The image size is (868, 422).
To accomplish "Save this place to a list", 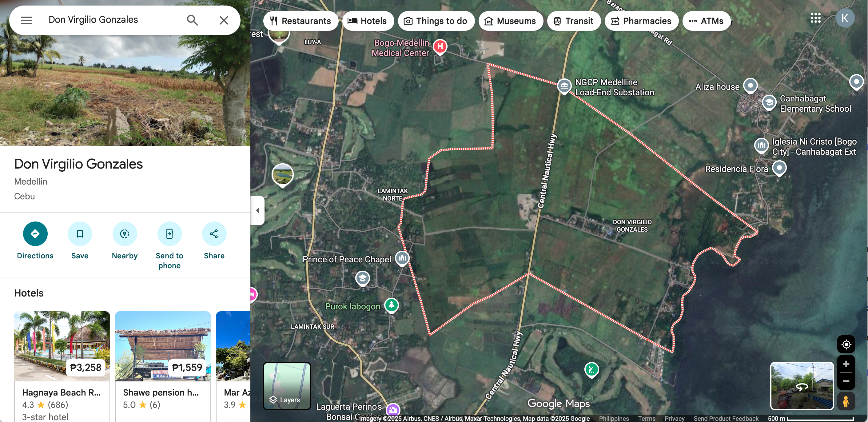I will [x=80, y=241].
